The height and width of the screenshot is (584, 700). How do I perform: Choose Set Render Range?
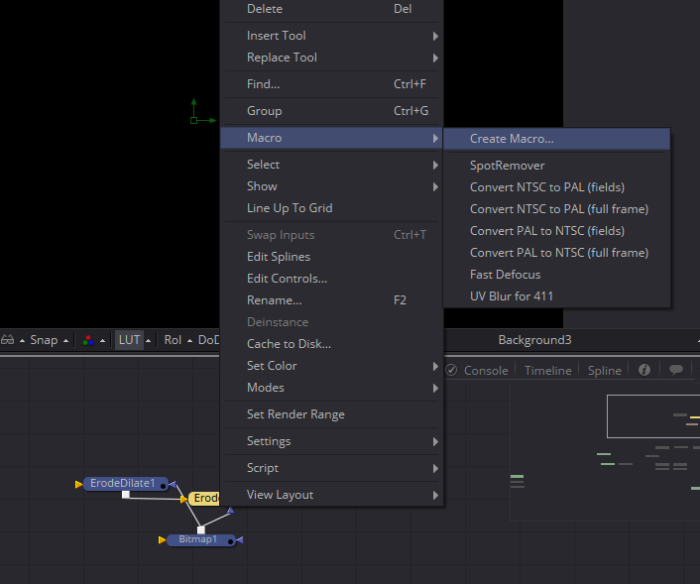coord(332,415)
